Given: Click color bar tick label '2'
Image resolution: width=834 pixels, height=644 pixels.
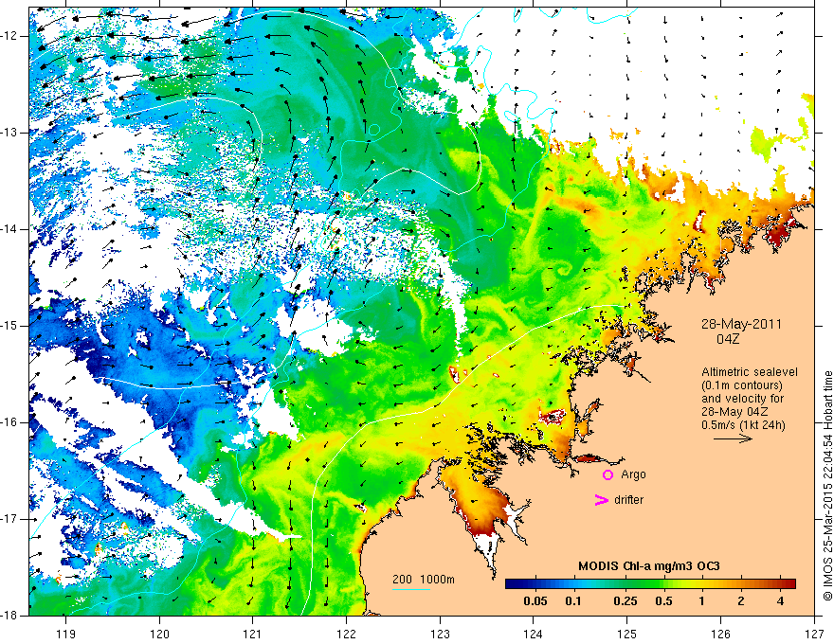Looking at the screenshot, I should 741,601.
